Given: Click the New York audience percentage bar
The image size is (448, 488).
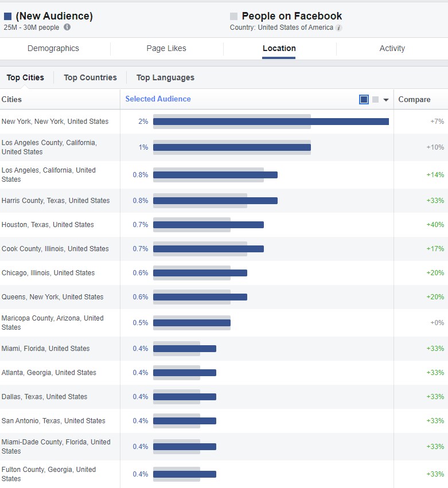Looking at the screenshot, I should coord(271,122).
